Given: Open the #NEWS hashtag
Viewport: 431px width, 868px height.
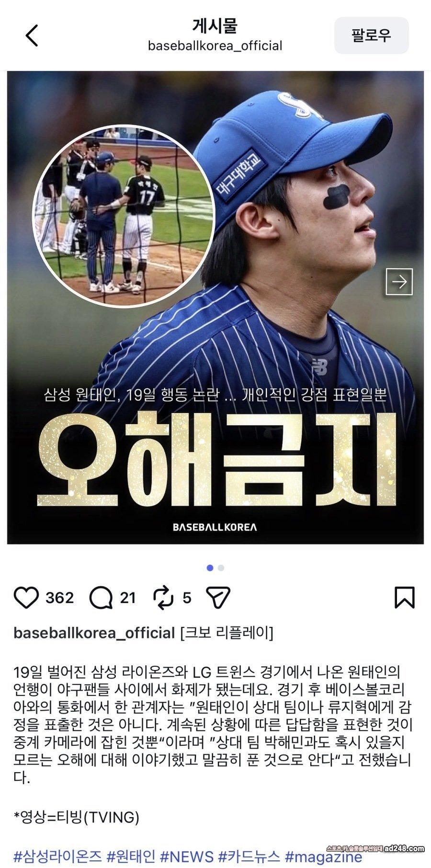Looking at the screenshot, I should [187, 856].
